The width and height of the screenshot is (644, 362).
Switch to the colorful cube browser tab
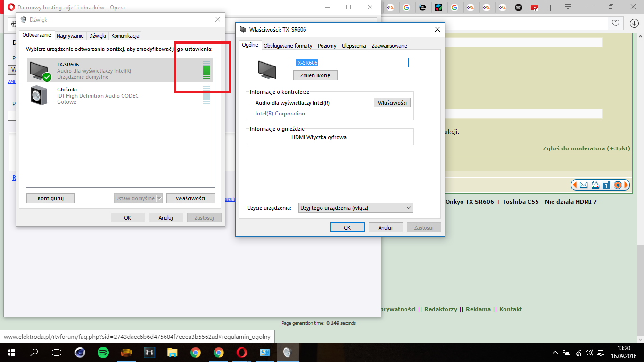[438, 8]
